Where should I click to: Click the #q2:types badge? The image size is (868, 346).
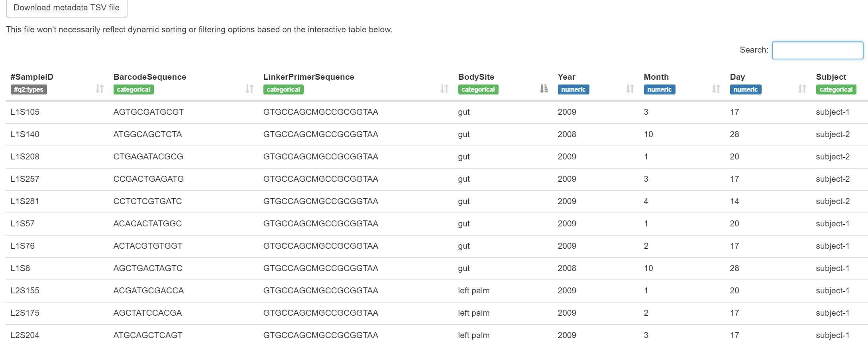pos(29,90)
